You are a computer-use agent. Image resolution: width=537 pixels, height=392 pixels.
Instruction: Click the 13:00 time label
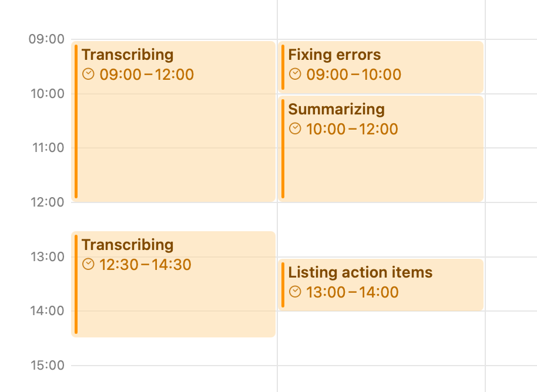(47, 256)
